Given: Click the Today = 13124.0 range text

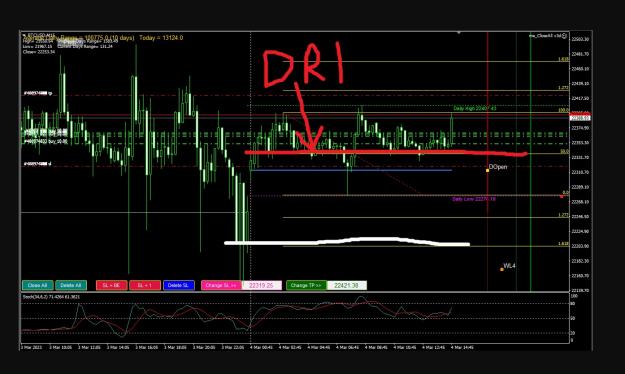Looking at the screenshot, I should [161, 38].
